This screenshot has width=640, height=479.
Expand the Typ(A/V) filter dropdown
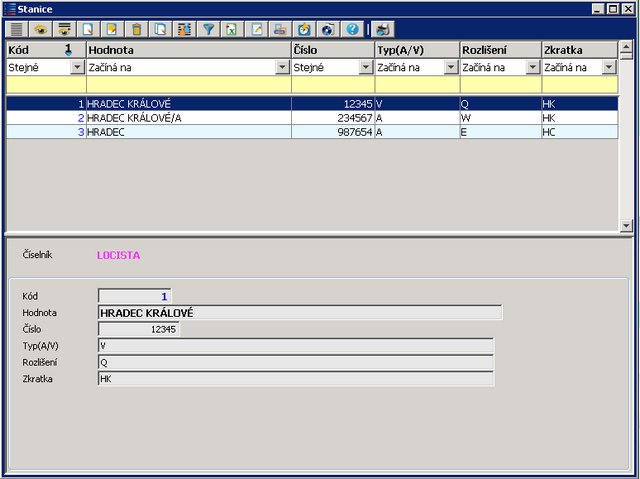(x=451, y=68)
